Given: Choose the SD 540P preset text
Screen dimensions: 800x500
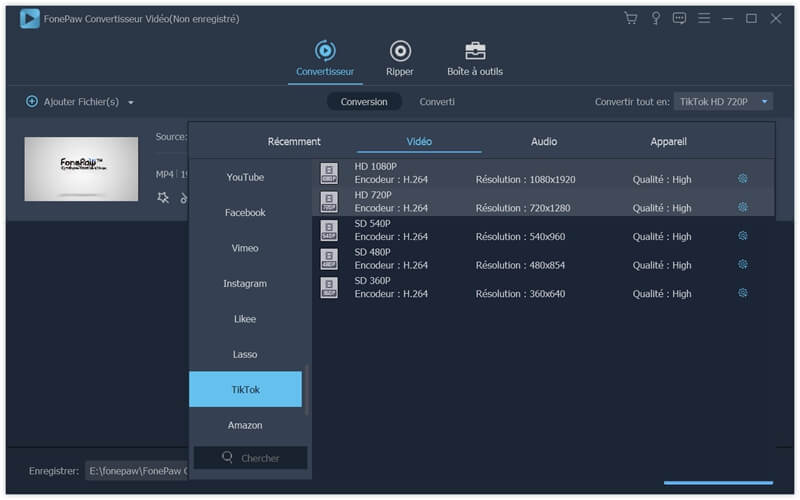Looking at the screenshot, I should [x=372, y=223].
